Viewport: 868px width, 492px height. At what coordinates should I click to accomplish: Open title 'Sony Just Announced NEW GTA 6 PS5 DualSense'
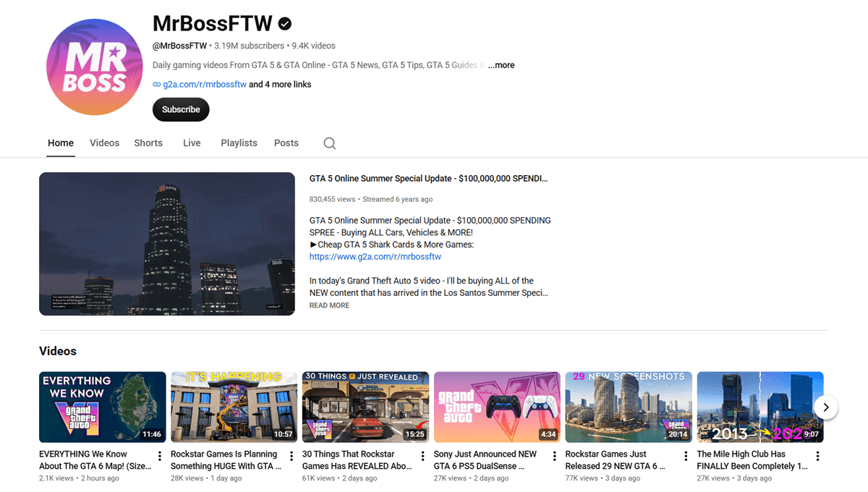485,460
